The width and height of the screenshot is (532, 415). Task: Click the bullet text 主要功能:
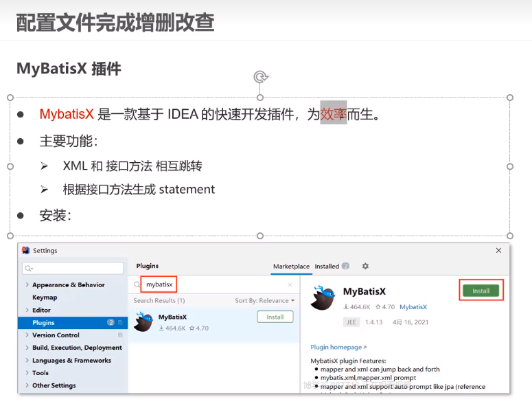tap(69, 141)
